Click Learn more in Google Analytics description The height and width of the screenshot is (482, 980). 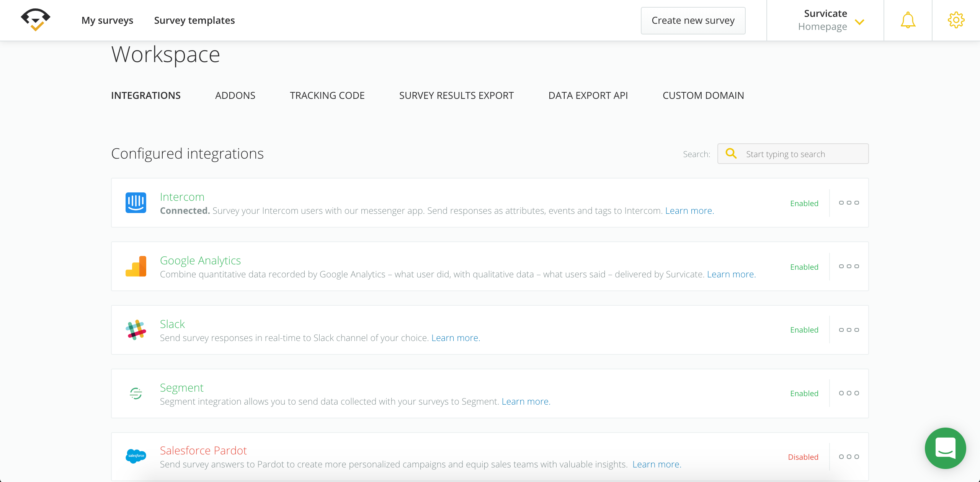tap(731, 274)
